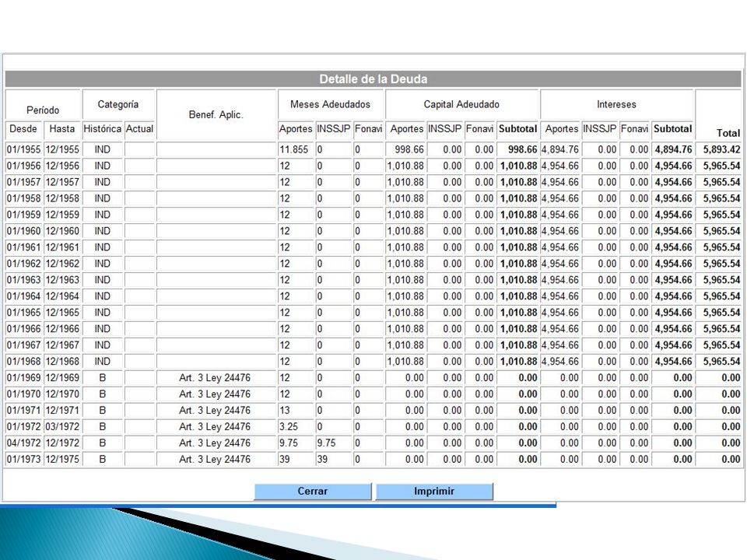Select the Desde cell 01/1968
The height and width of the screenshot is (560, 747).
coord(24,362)
